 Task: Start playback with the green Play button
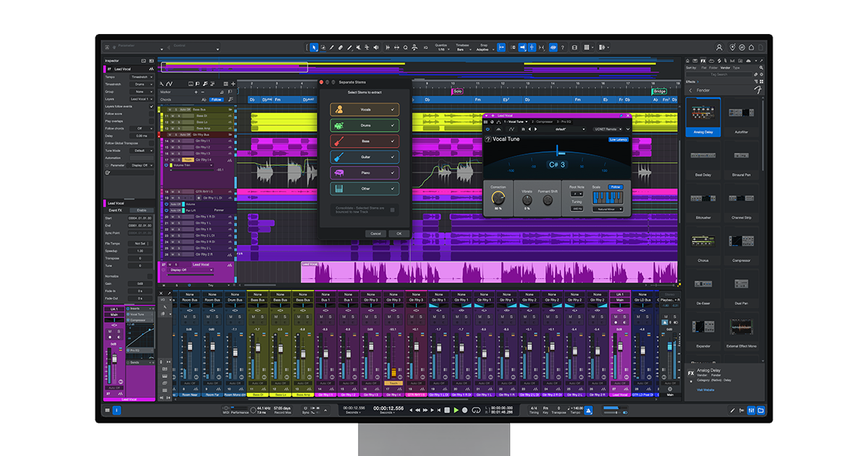(x=456, y=410)
